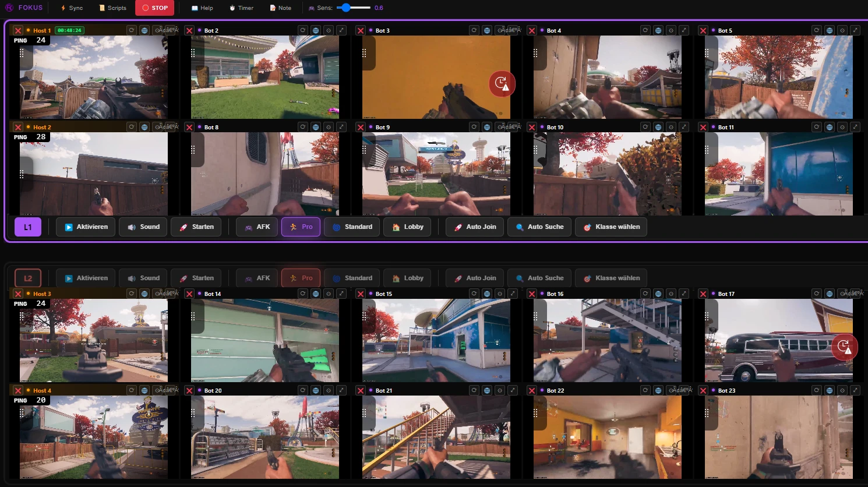Click the refresh icon on Host 4
868x487 pixels.
pos(132,390)
